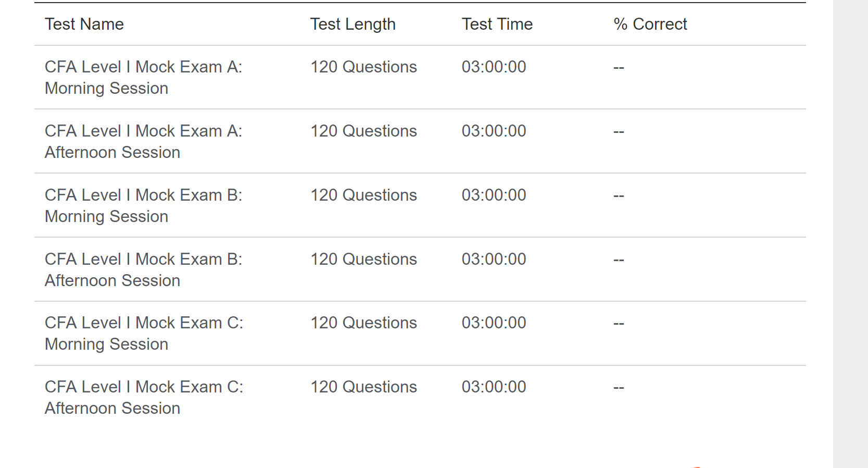Click 120 Questions for Exam A Morning Session
This screenshot has height=468, width=868.
click(363, 67)
